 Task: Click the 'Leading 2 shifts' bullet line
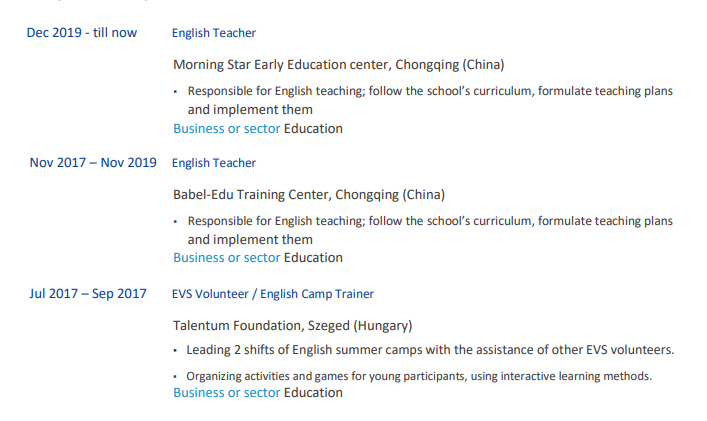tap(430, 350)
